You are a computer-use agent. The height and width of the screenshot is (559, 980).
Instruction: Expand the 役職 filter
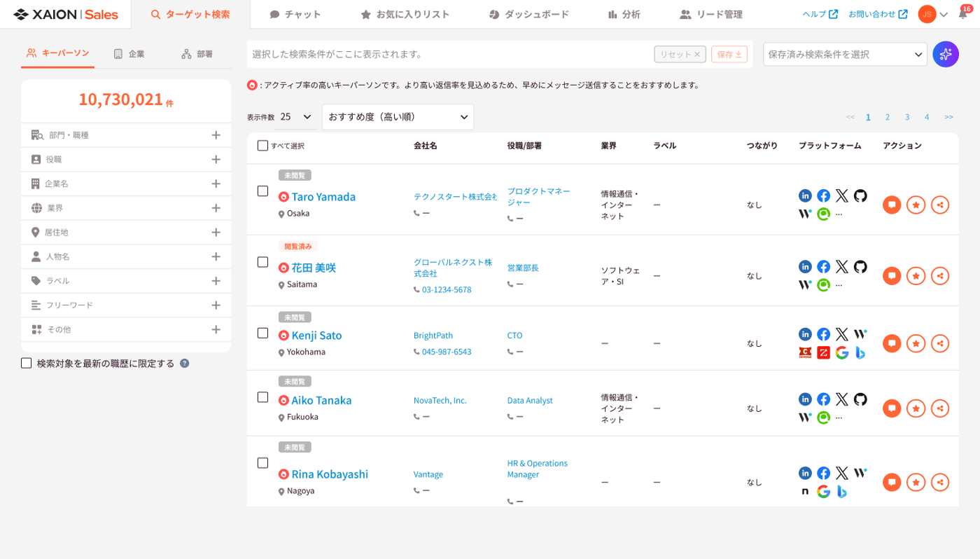(126, 160)
